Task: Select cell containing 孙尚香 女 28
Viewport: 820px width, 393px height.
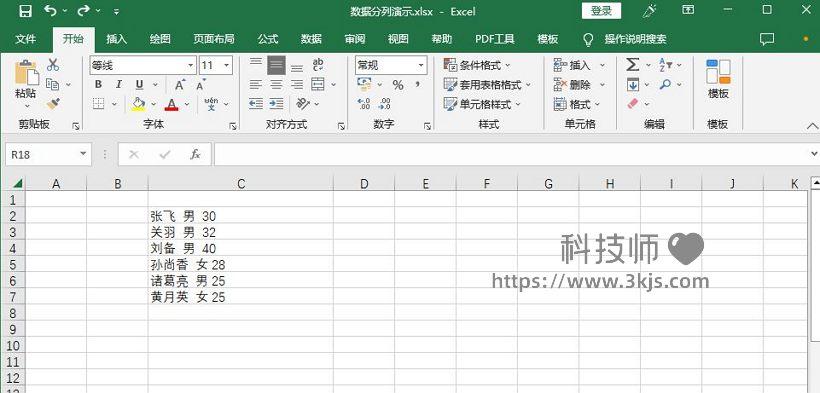Action: (x=241, y=265)
